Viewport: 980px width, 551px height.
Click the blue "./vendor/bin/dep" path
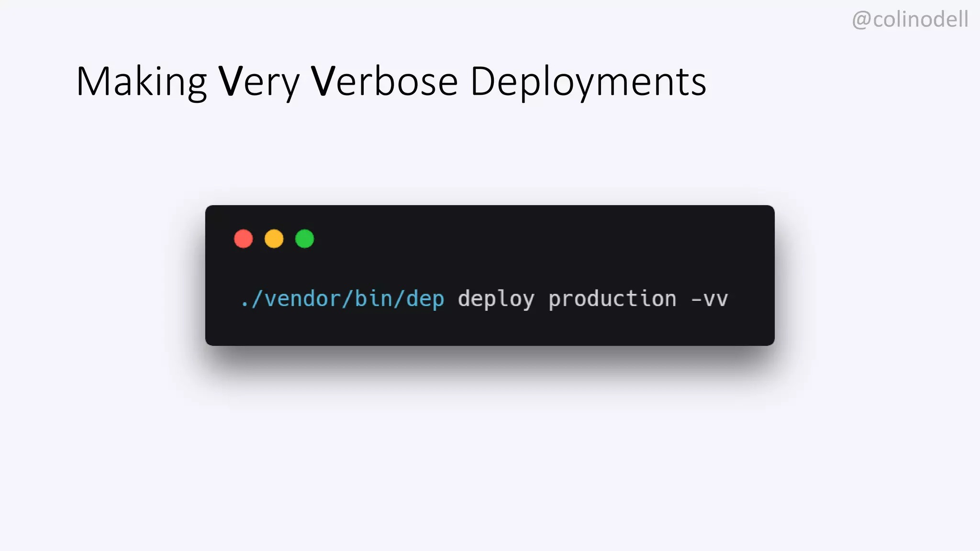tap(343, 299)
